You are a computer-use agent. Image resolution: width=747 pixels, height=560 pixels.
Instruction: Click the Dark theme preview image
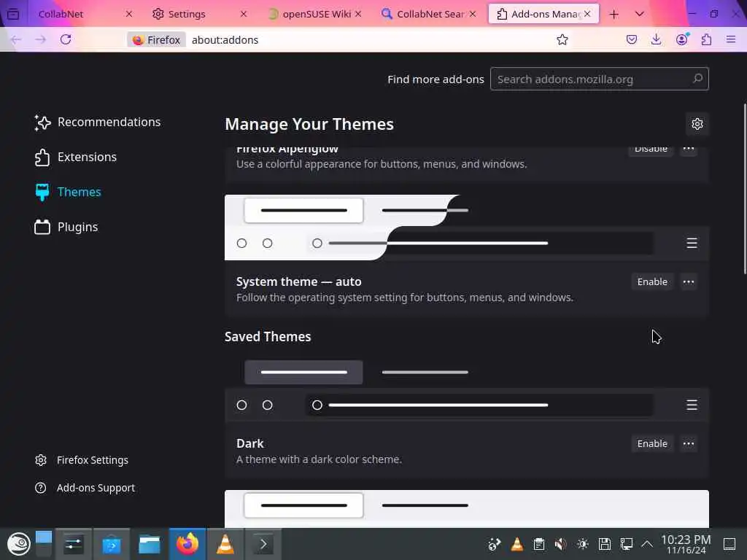tap(466, 389)
